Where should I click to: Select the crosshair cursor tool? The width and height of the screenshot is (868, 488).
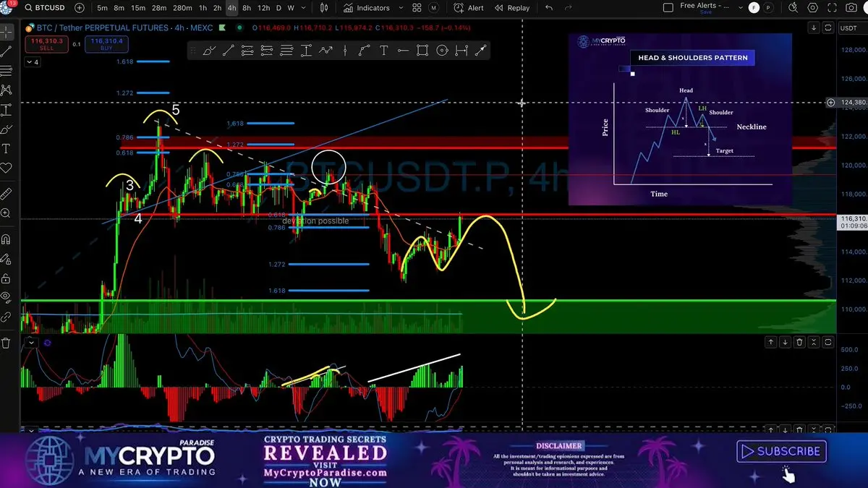click(x=7, y=33)
